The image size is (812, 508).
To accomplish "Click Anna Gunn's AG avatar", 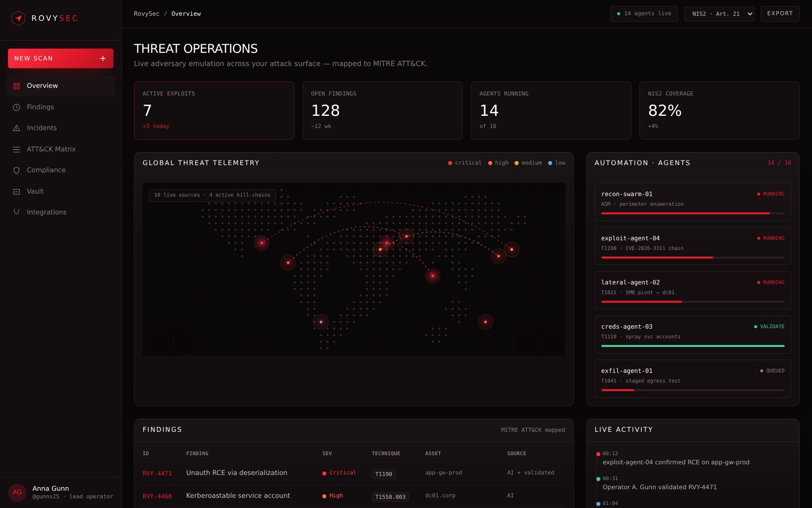I will coord(17,492).
